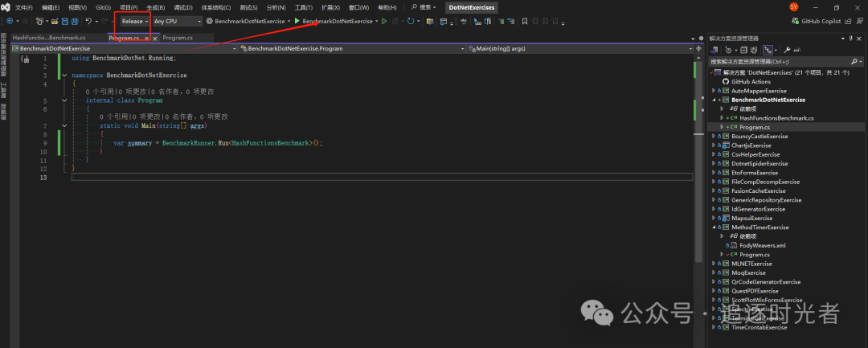
Task: Click the preview selected items icon
Action: point(796,50)
